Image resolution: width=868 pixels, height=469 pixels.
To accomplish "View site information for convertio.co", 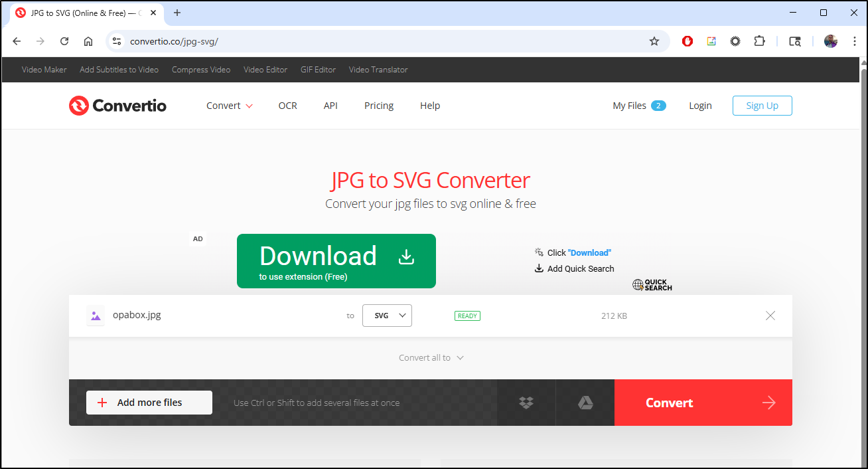I will [x=117, y=41].
